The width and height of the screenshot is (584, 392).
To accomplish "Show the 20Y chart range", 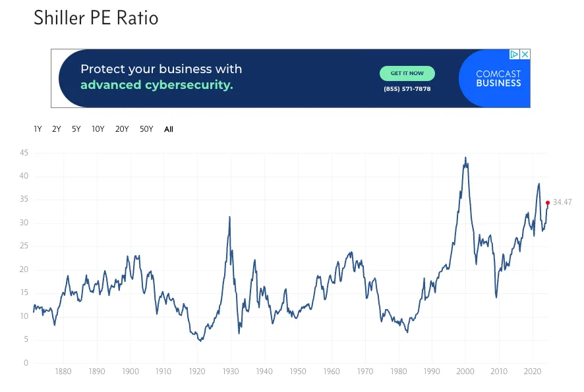I will (122, 129).
